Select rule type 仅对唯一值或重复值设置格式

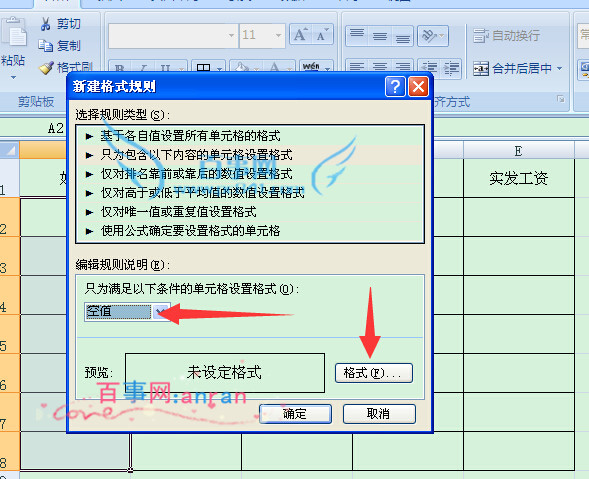[x=250, y=212]
